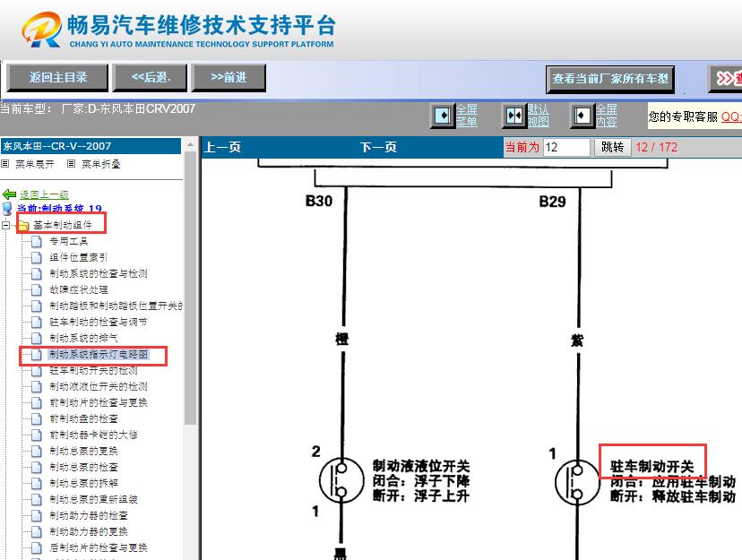Open 专用工具 tree item
Image resolution: width=742 pixels, height=560 pixels.
coord(69,241)
